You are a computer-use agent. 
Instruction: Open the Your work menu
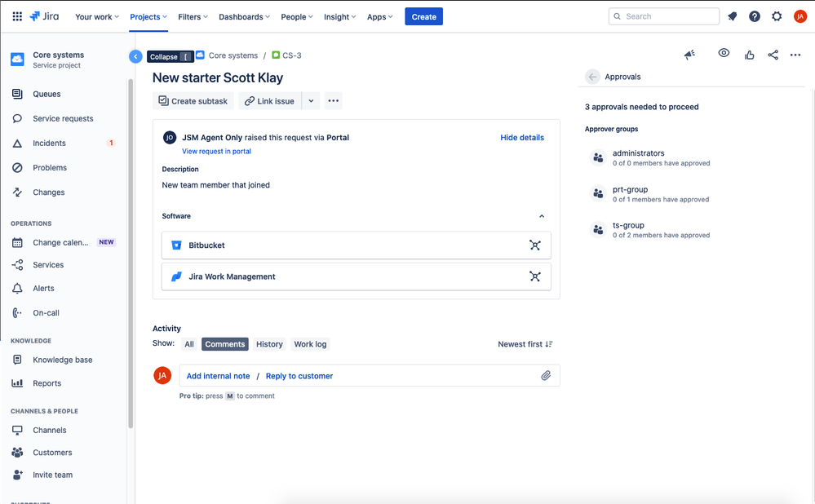(x=97, y=16)
